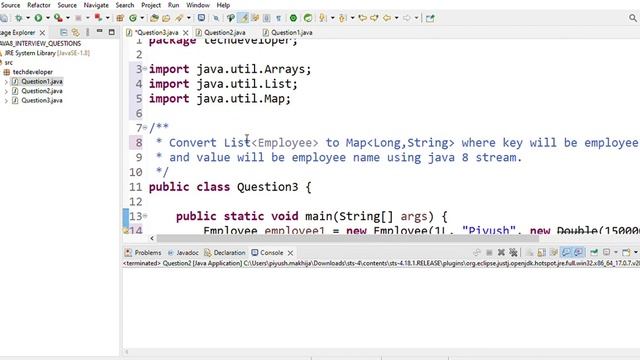Click the Open Type folder icon
640x360 pixels.
click(154, 18)
